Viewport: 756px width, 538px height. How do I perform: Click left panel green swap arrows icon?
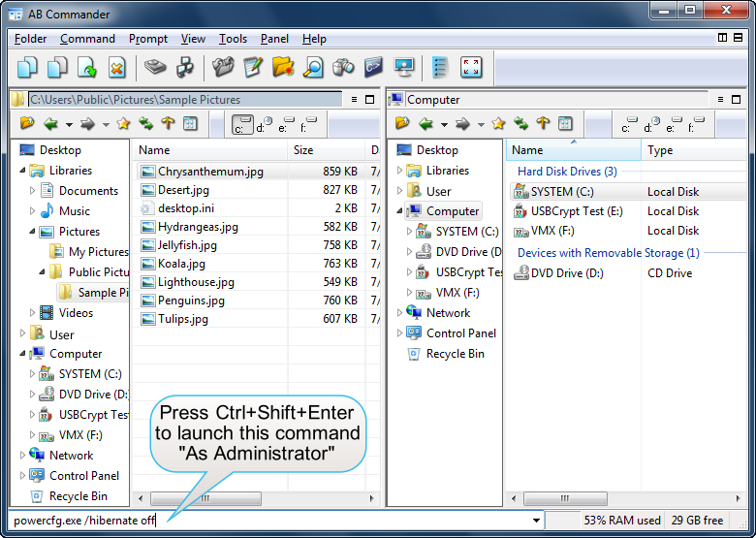click(x=145, y=124)
